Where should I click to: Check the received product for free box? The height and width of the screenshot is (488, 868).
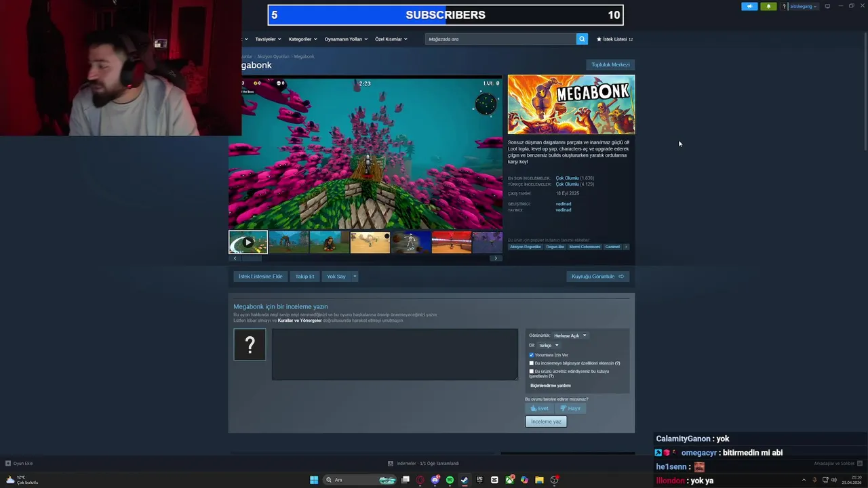click(532, 371)
